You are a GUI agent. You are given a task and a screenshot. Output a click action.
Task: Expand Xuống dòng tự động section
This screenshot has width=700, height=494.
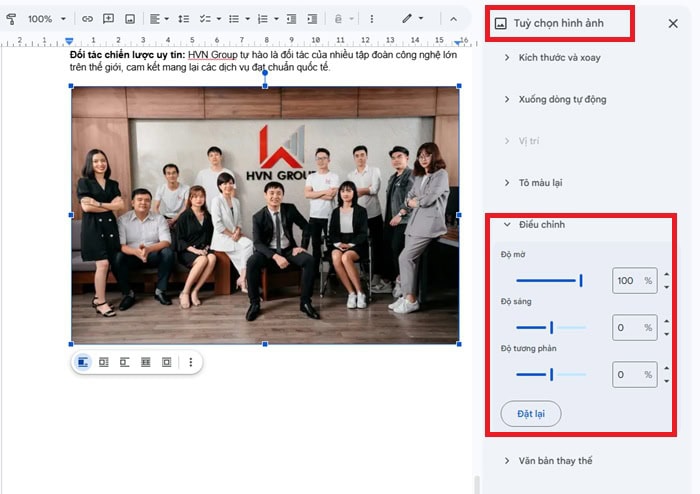coord(555,99)
